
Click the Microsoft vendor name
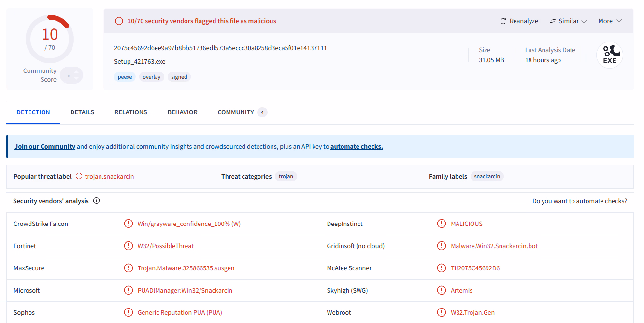27,290
